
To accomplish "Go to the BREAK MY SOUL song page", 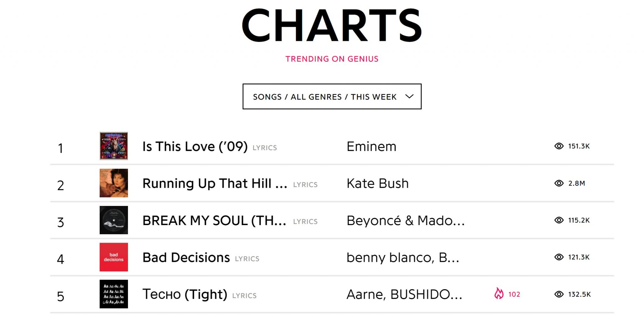I will pos(214,221).
